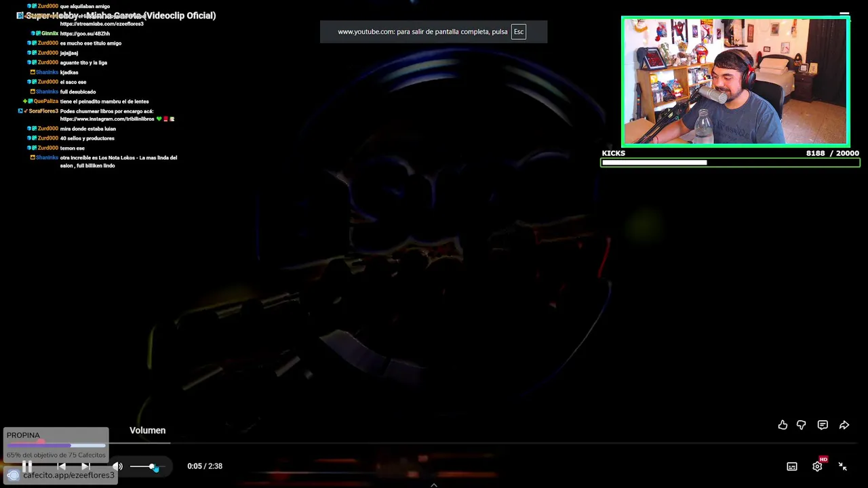Skip to the next video
This screenshot has height=488, width=868.
point(85,466)
